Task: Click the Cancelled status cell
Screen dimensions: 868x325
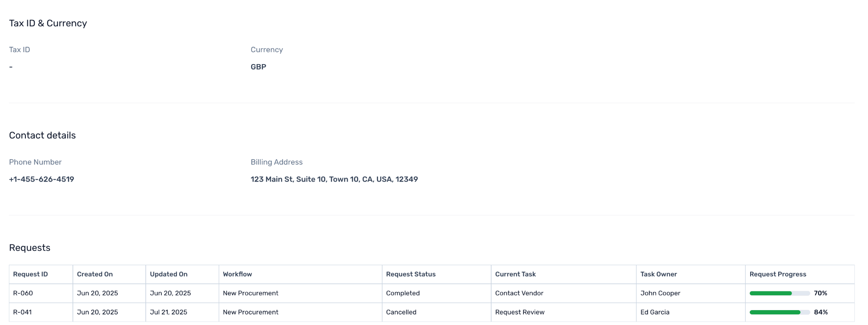Action: (x=437, y=312)
